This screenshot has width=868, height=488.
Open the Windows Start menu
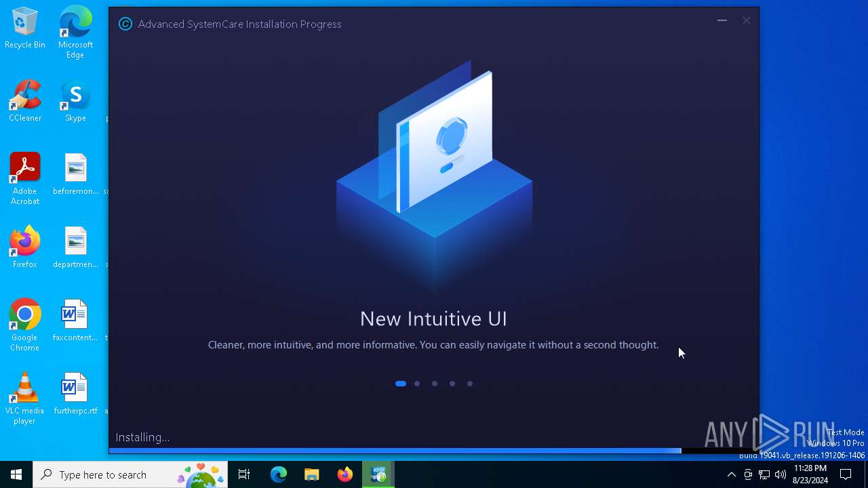[x=16, y=474]
